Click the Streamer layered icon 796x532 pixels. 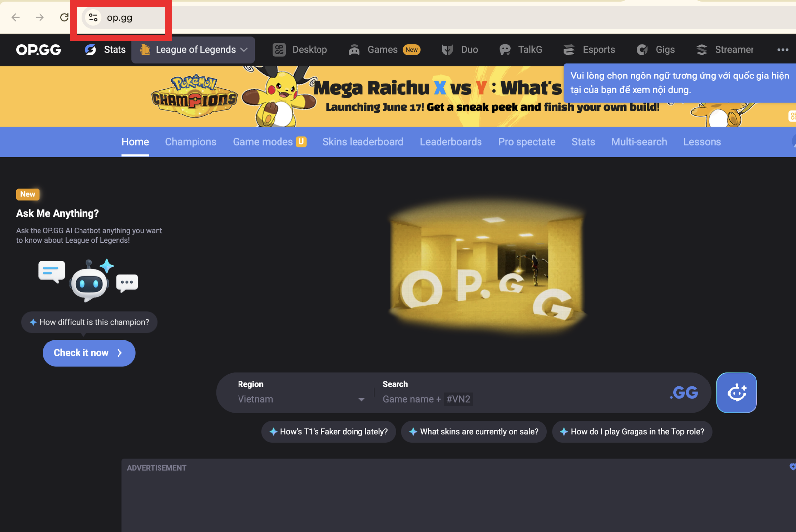tap(702, 50)
